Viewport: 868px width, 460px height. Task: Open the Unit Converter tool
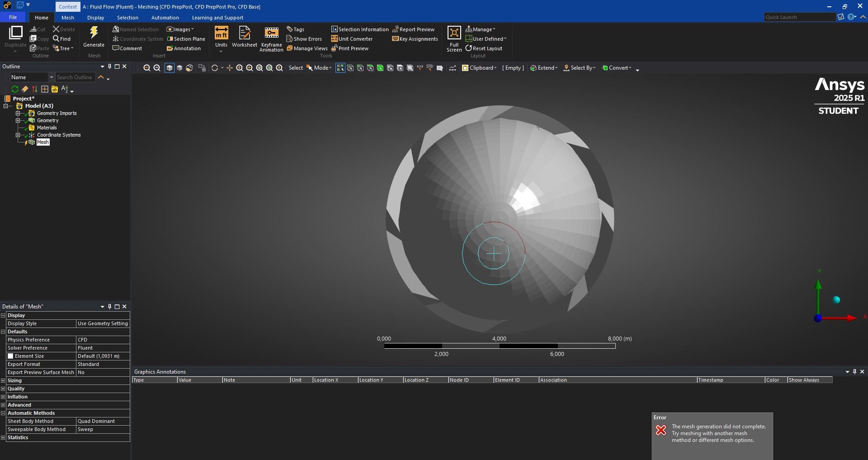(x=352, y=39)
